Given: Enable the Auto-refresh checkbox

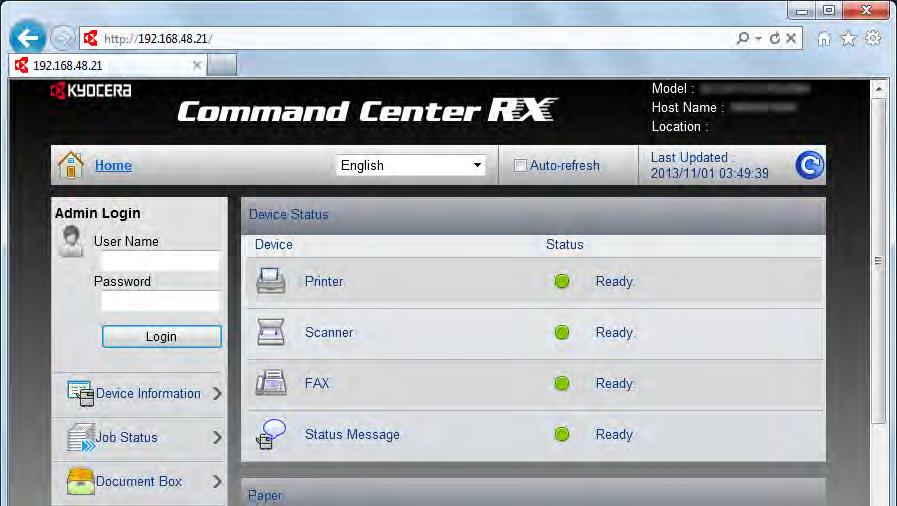Looking at the screenshot, I should [x=520, y=166].
